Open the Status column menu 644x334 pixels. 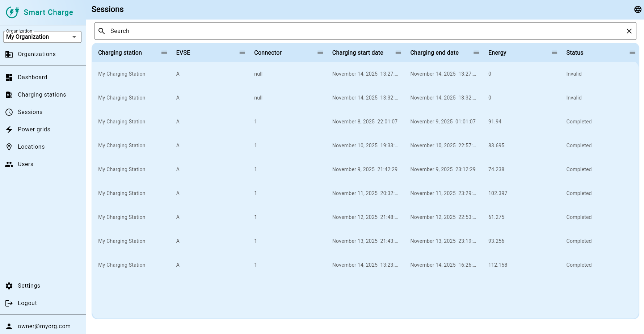pos(632,52)
